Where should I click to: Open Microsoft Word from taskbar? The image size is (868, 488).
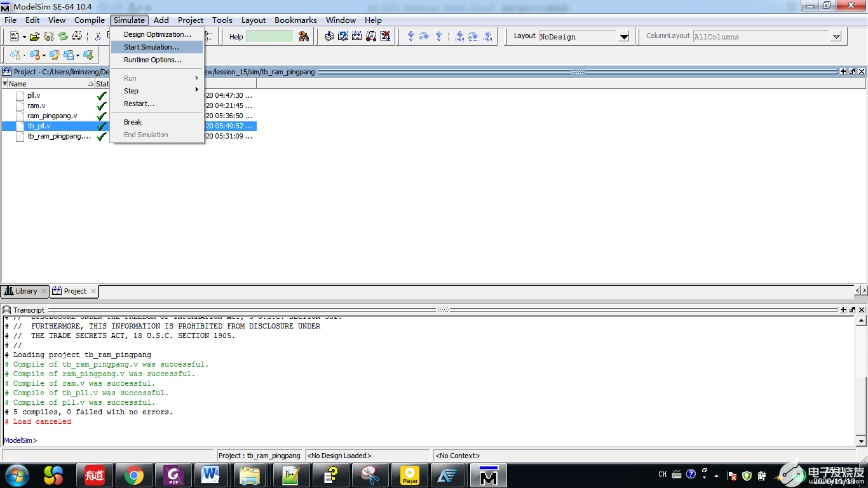[x=210, y=475]
